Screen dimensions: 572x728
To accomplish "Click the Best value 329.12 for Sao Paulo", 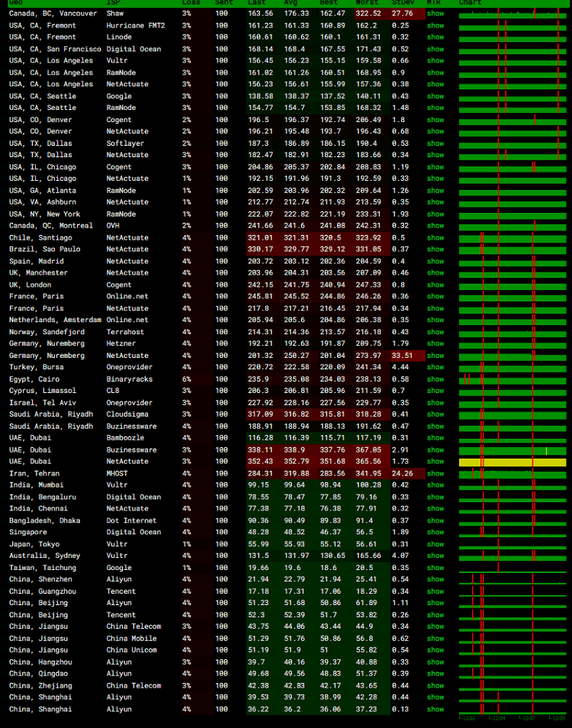I will 333,250.
